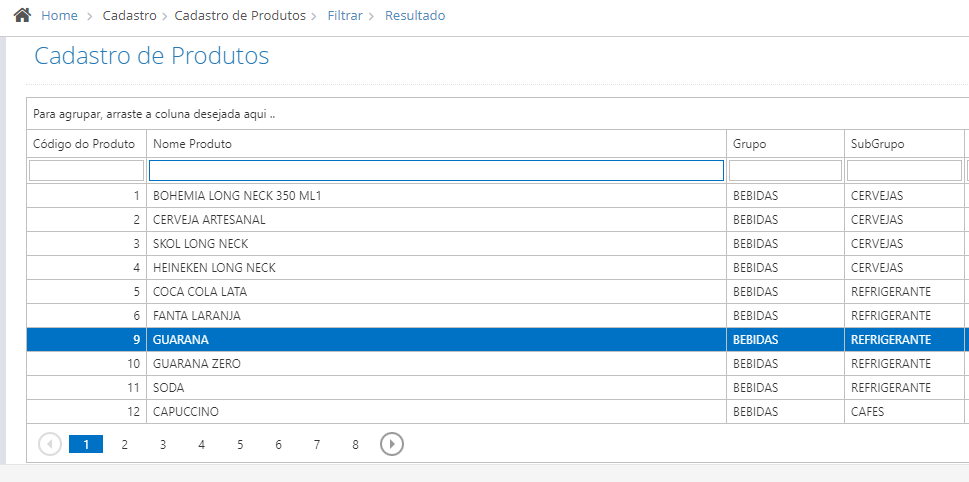Viewport: 969px width, 482px height.
Task: Go to Cadastro breadcrumb
Action: pyautogui.click(x=130, y=15)
